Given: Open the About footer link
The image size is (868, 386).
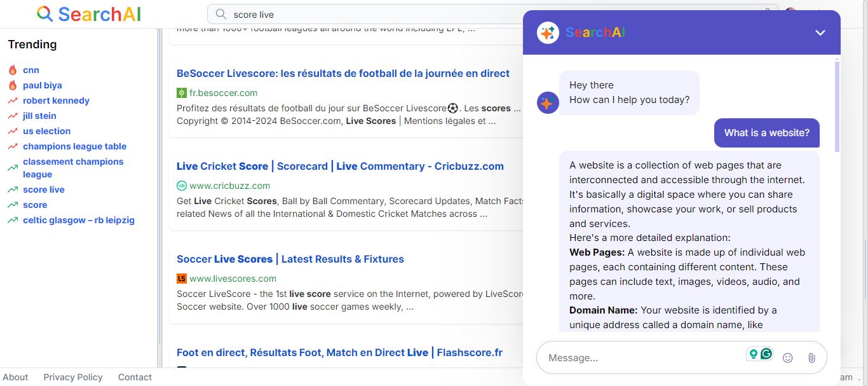Looking at the screenshot, I should click(x=15, y=377).
